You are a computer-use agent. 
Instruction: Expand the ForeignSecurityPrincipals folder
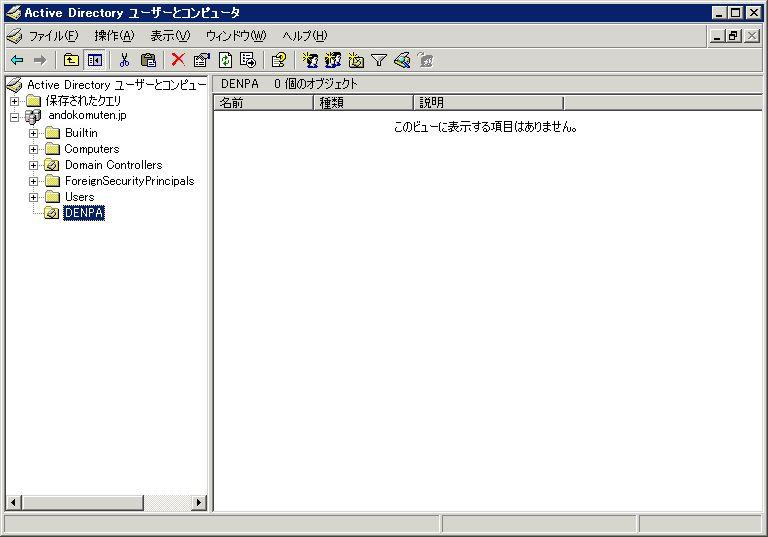tap(33, 181)
